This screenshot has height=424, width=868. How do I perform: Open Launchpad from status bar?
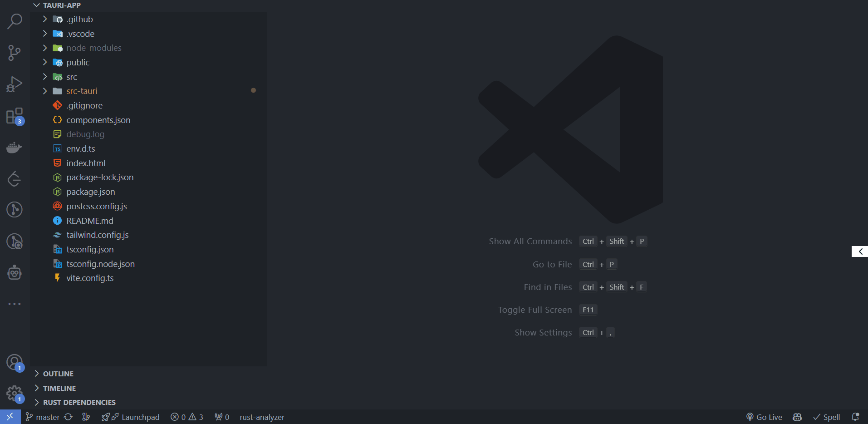[x=130, y=417]
